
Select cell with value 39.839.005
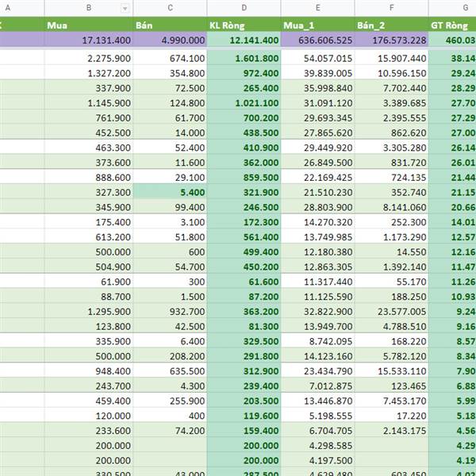click(x=318, y=73)
